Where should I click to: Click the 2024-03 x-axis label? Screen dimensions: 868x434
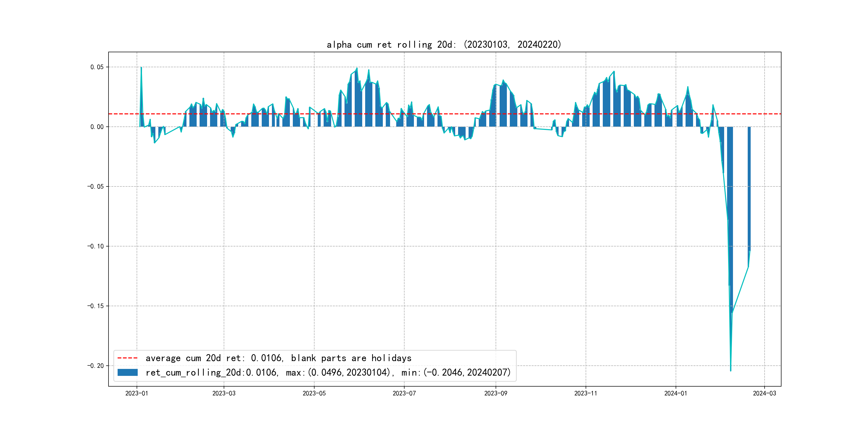[764, 393]
